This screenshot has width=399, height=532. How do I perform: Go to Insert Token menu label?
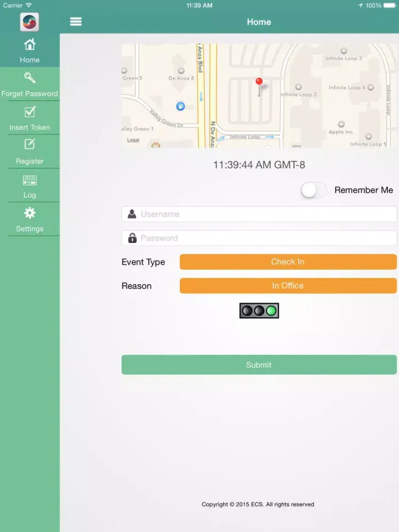[29, 127]
